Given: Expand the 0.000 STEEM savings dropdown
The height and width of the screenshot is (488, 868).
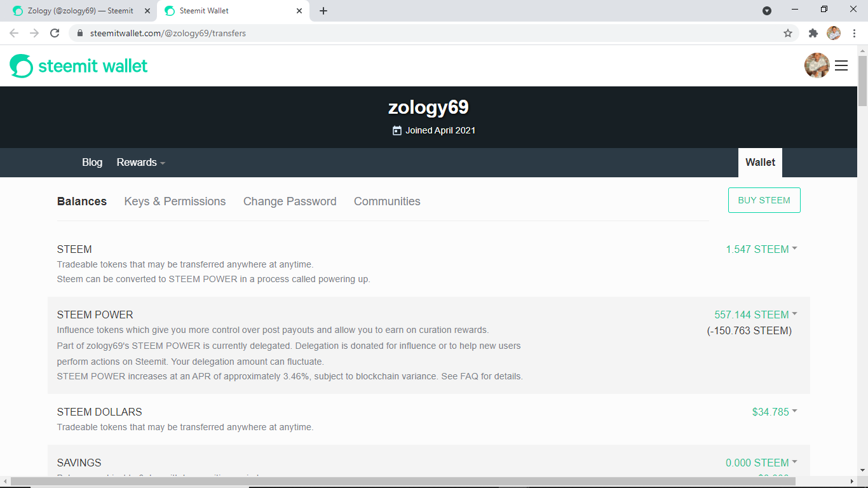Looking at the screenshot, I should point(761,463).
